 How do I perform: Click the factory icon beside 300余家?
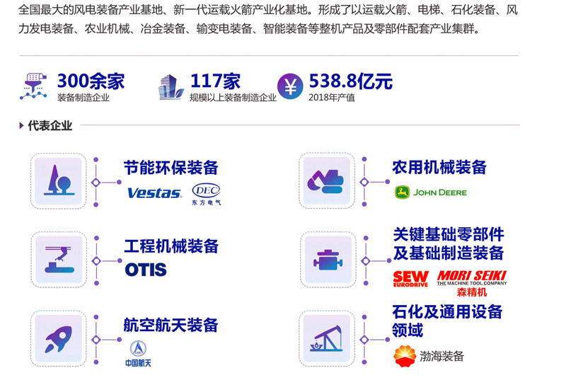(35, 86)
